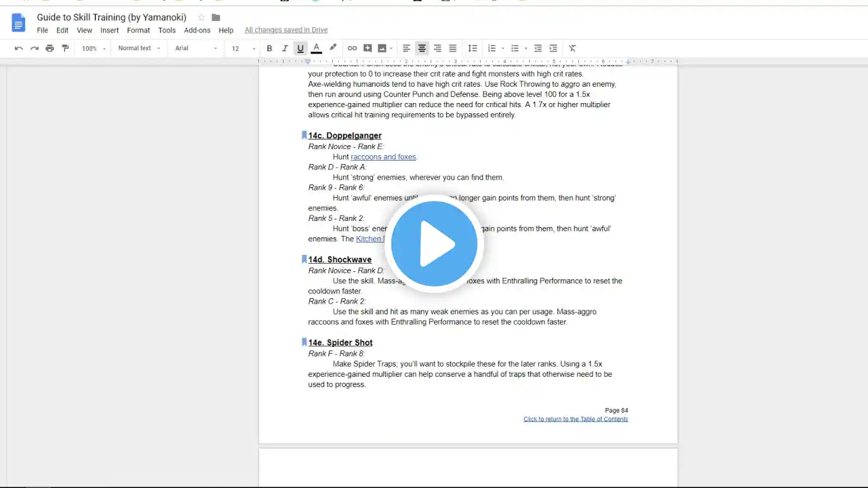Viewport: 868px width, 488px height.
Task: Open the View menu
Action: (84, 30)
